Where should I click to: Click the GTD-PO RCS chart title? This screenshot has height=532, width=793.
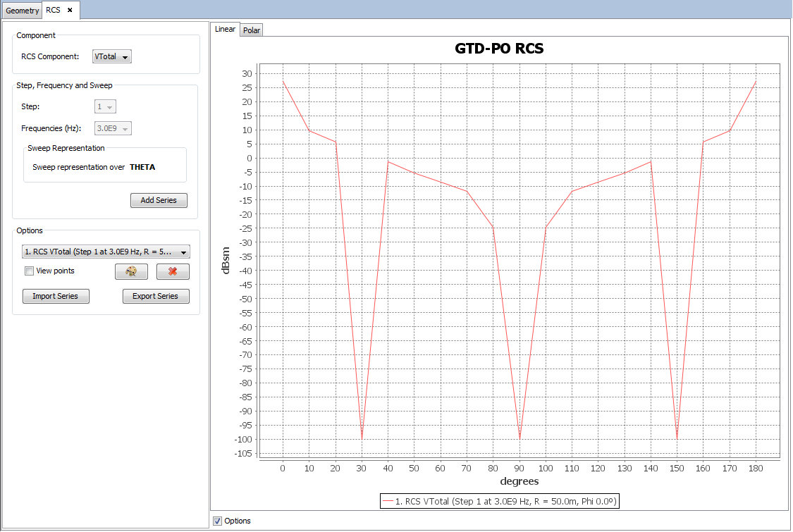499,49
